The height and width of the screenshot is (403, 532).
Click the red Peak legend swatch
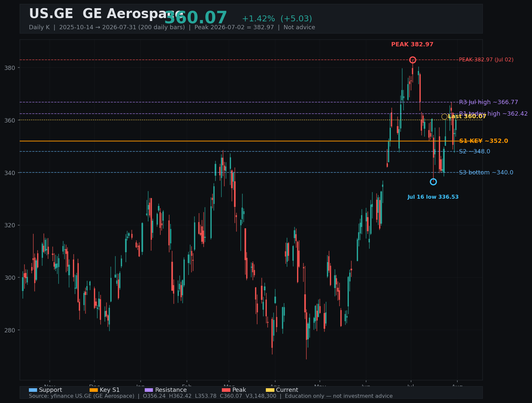point(226,390)
